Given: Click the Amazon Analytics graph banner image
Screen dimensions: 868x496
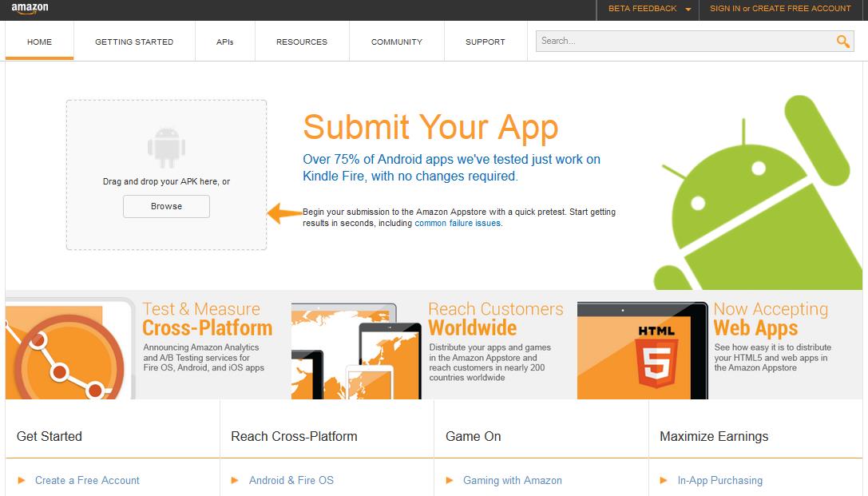Looking at the screenshot, I should 70,348.
